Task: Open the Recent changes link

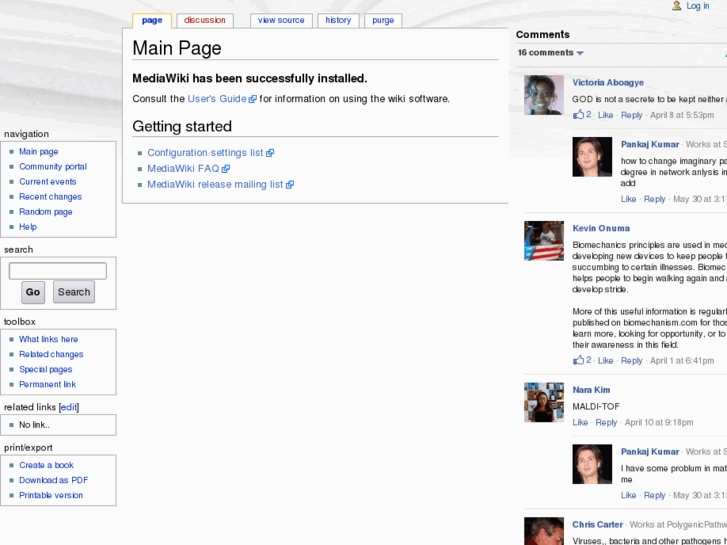Action: click(x=50, y=197)
